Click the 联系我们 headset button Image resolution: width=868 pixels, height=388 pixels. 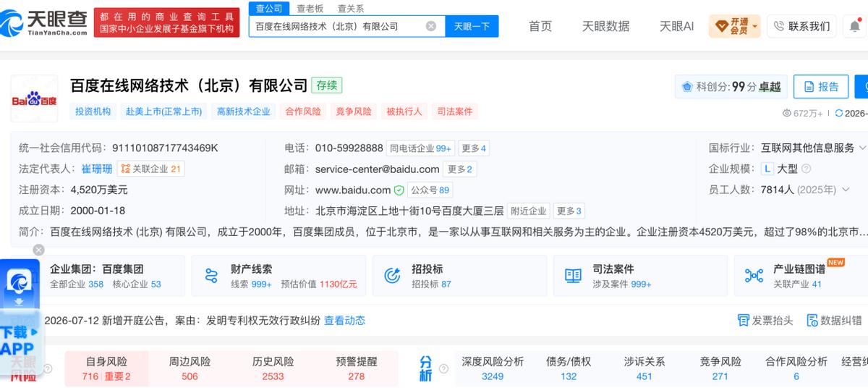pos(801,26)
